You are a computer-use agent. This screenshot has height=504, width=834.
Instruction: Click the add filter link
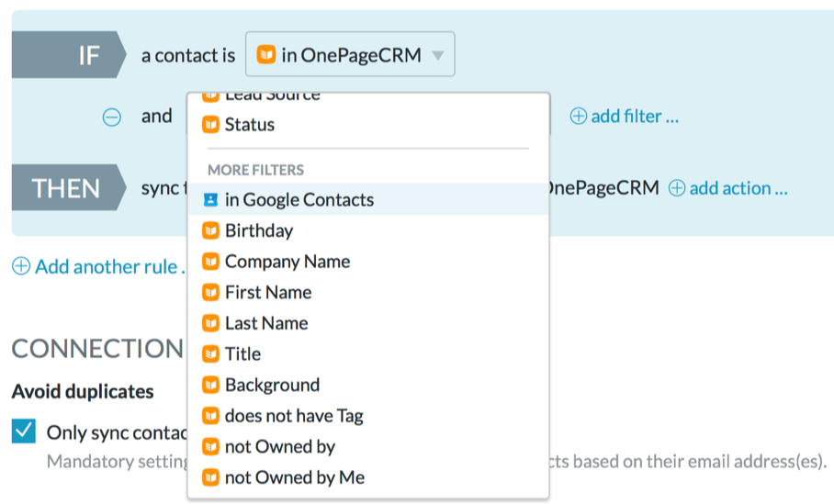pyautogui.click(x=634, y=117)
